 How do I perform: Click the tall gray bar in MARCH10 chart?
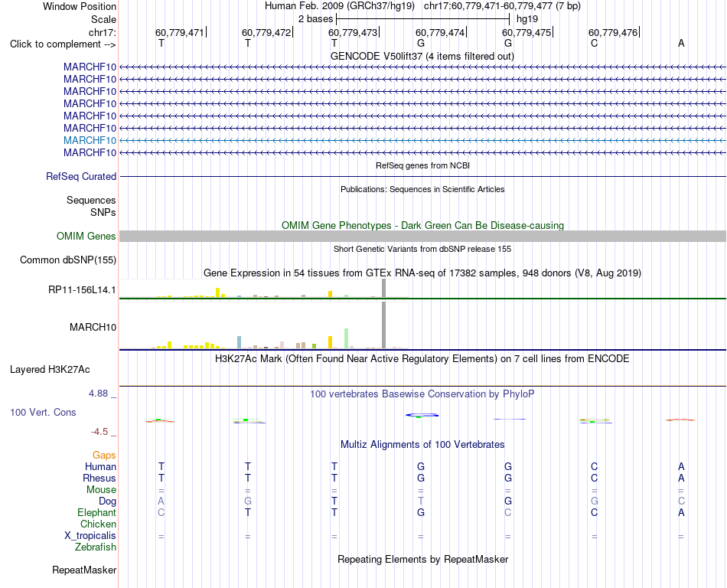[x=383, y=325]
